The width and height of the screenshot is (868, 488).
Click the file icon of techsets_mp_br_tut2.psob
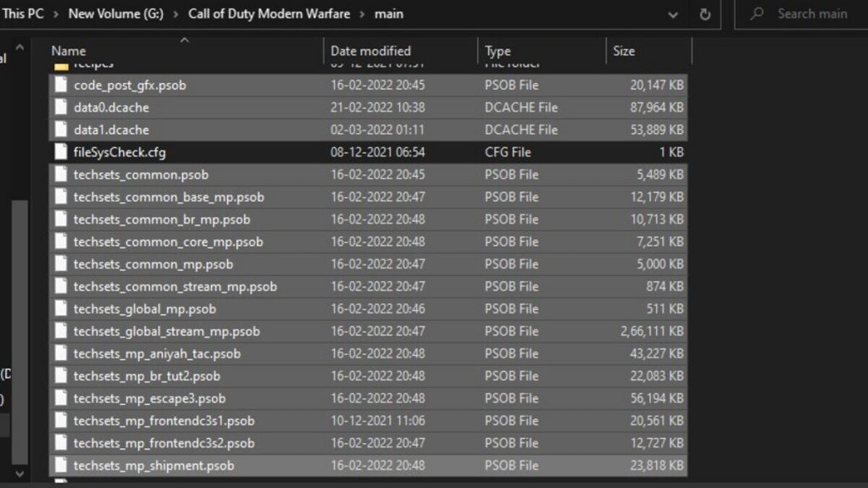click(x=61, y=375)
